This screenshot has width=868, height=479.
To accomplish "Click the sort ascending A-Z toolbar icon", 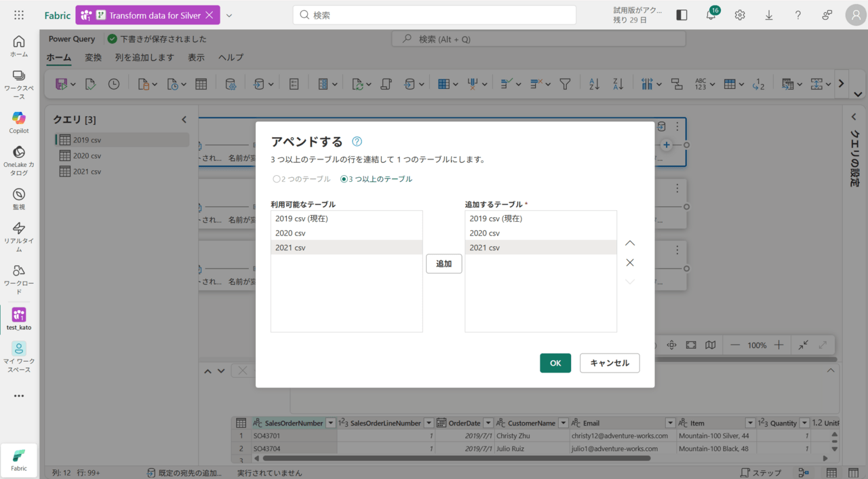I will point(595,84).
